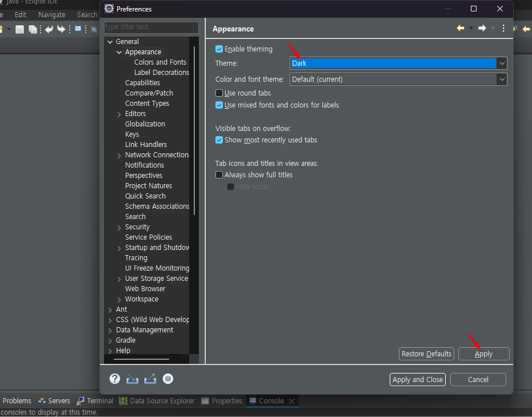Switch to the Data Source Explorer tab
The height and width of the screenshot is (417, 532).
coord(157,401)
